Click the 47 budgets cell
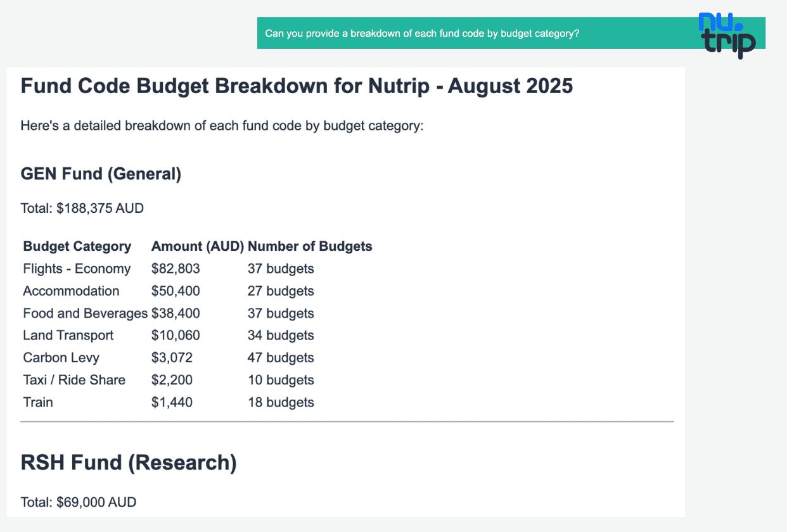The height and width of the screenshot is (532, 787). point(281,357)
